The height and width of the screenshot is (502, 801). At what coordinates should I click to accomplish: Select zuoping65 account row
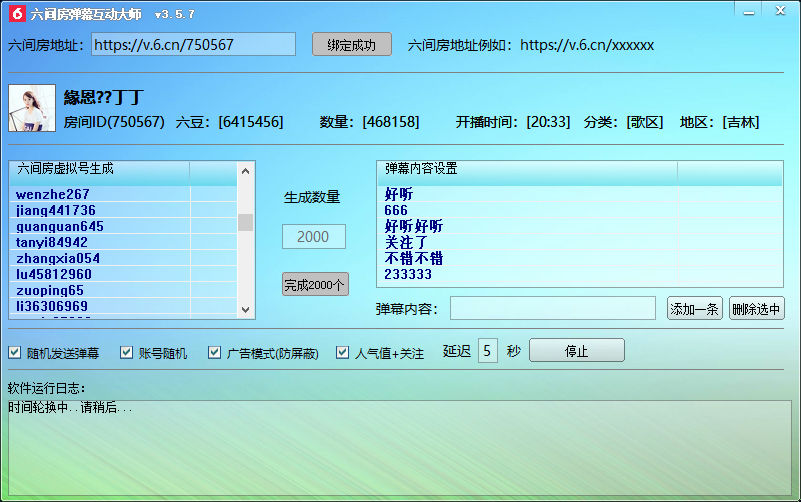[123, 290]
